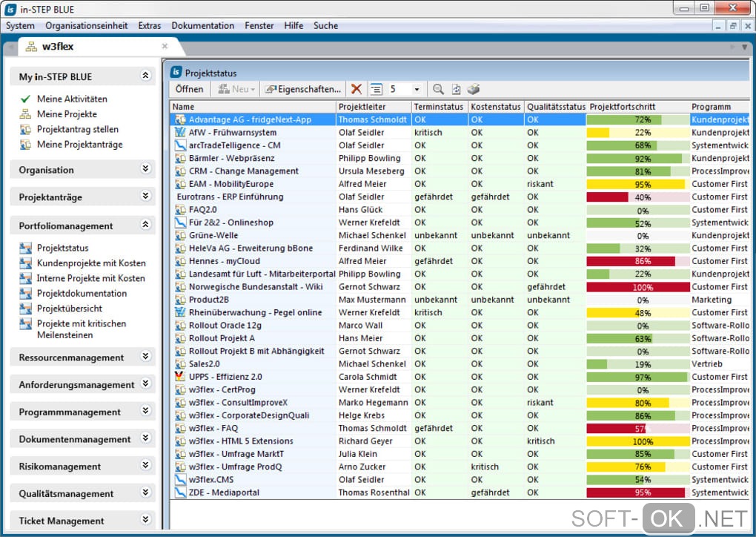This screenshot has width=756, height=537.
Task: Open the Dokumentation menu
Action: [202, 25]
